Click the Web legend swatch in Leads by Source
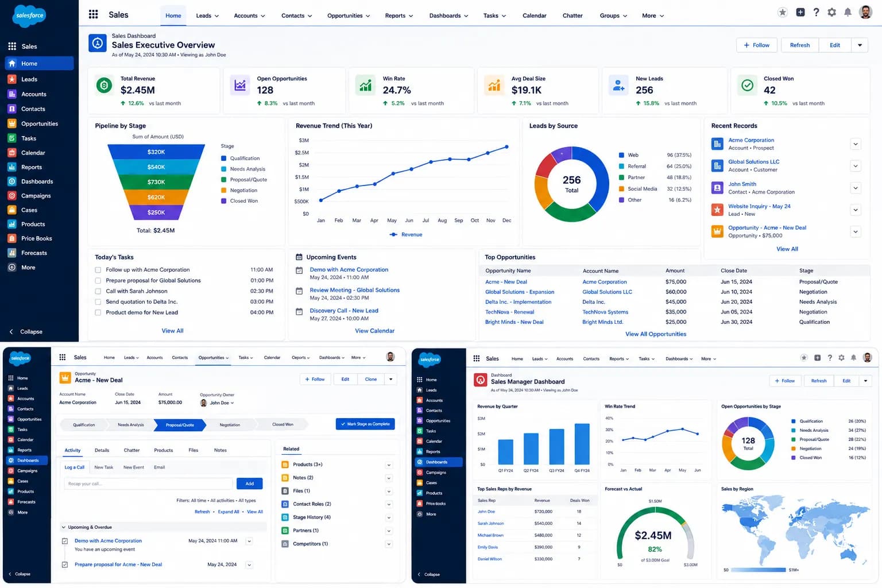Viewport: 882px width, 588px height. tap(621, 155)
